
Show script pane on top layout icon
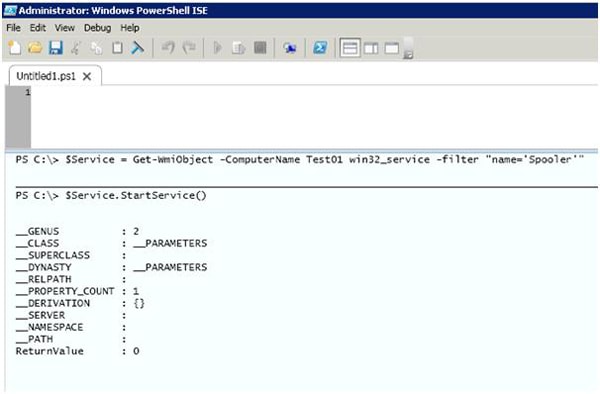coord(350,48)
